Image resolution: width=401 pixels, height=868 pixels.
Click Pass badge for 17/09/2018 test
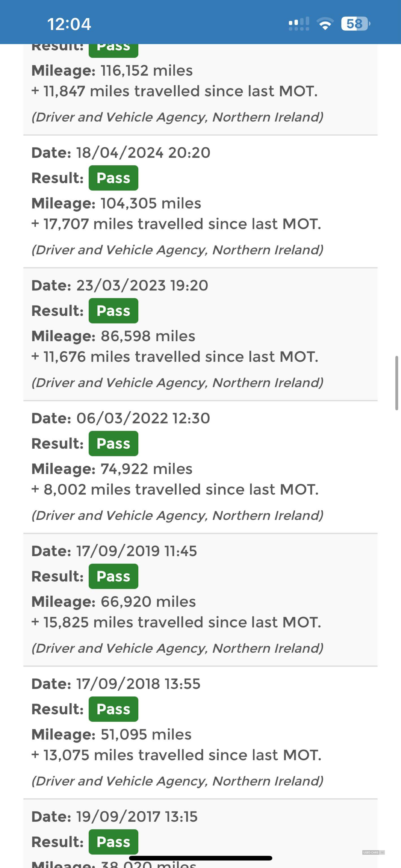click(114, 709)
